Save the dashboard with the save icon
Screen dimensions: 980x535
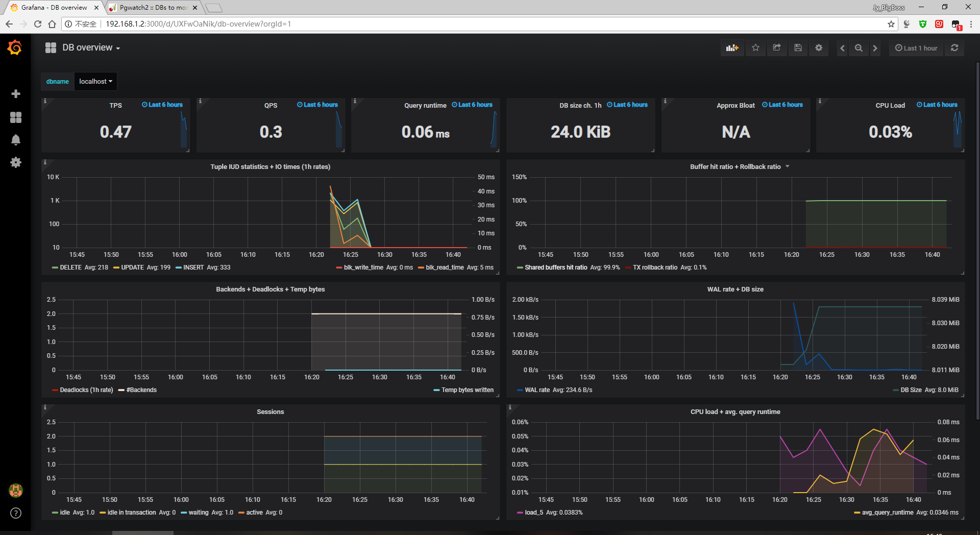tap(798, 47)
